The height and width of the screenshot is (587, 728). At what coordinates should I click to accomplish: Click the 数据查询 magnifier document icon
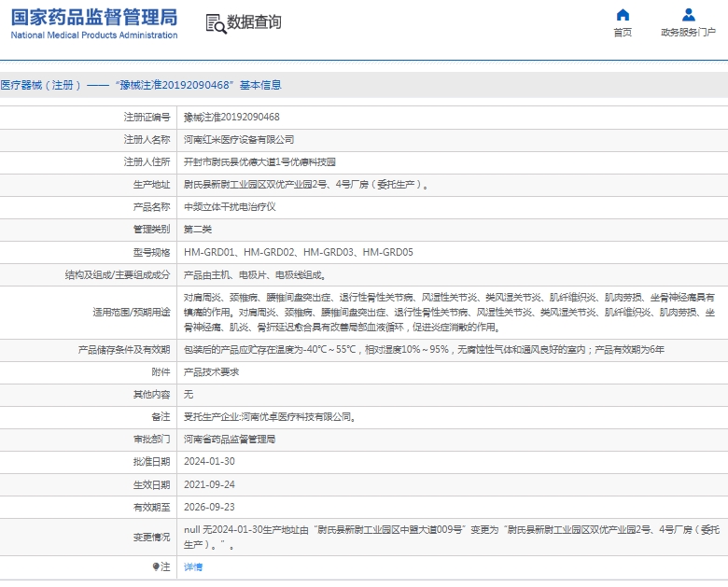(216, 23)
